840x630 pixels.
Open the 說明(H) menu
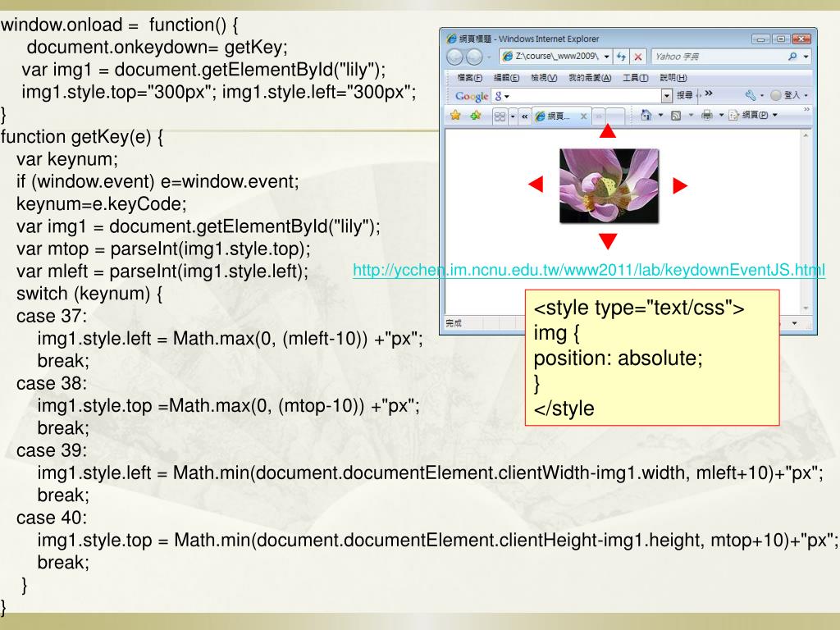click(673, 78)
